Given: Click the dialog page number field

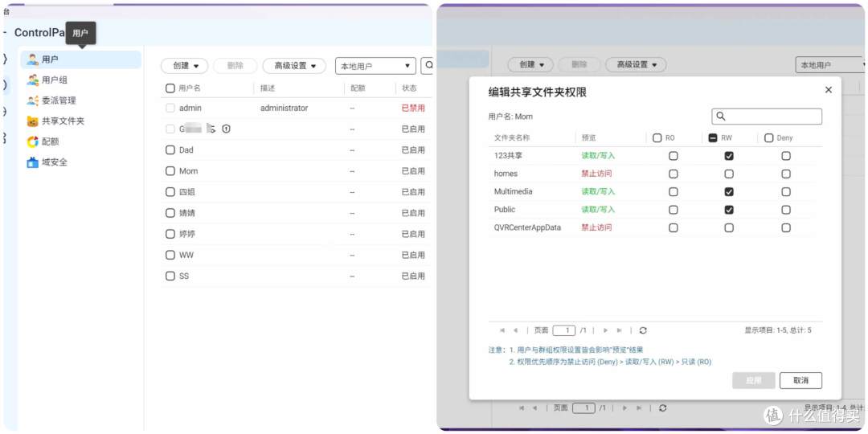Looking at the screenshot, I should click(564, 330).
